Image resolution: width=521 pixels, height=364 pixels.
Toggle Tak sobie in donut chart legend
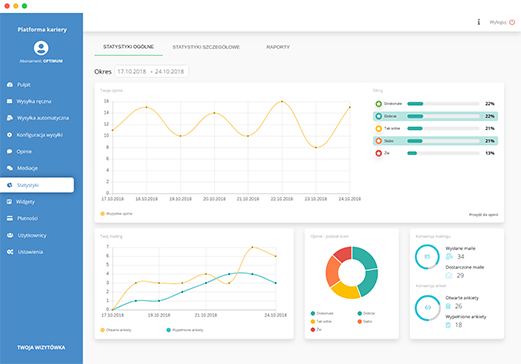[x=321, y=321]
